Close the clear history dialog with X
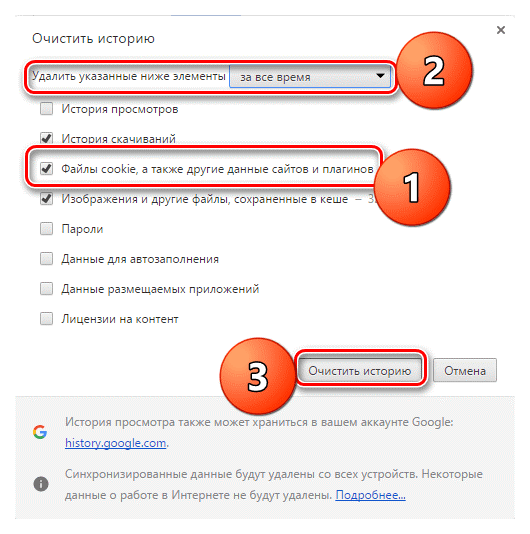 click(500, 30)
